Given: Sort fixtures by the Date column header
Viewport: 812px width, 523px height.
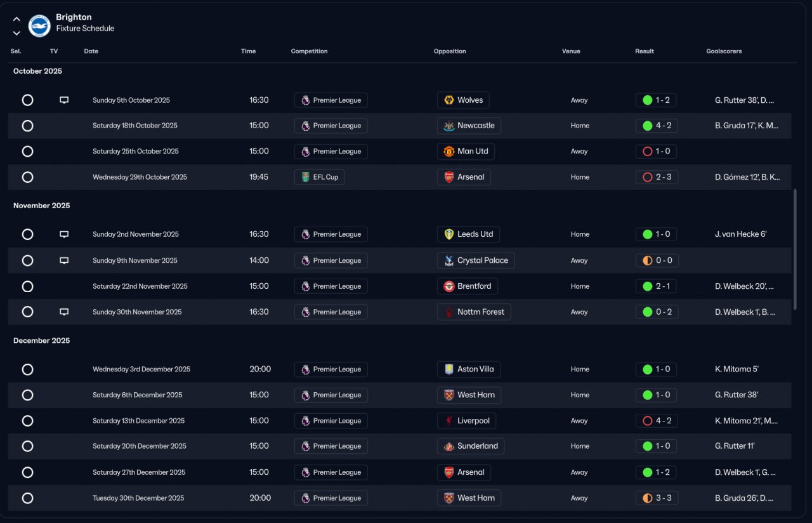Looking at the screenshot, I should point(91,51).
